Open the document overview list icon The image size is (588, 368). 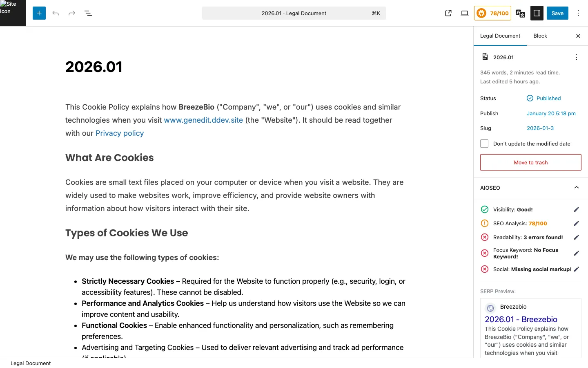pyautogui.click(x=88, y=13)
